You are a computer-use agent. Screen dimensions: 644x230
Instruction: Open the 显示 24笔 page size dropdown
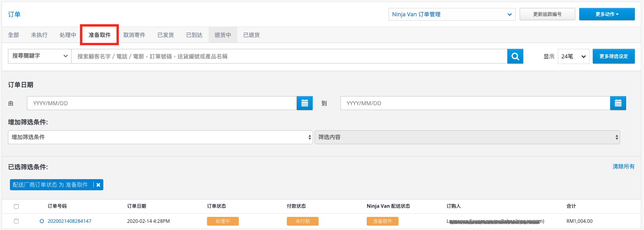click(573, 56)
